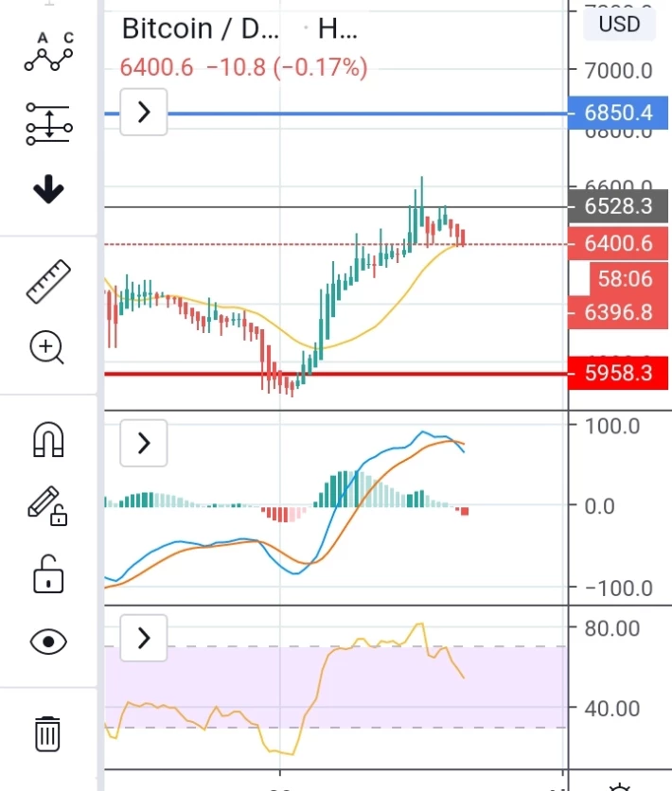Click the current price label 6400.6
Screen dimensions: 672x791
point(618,244)
